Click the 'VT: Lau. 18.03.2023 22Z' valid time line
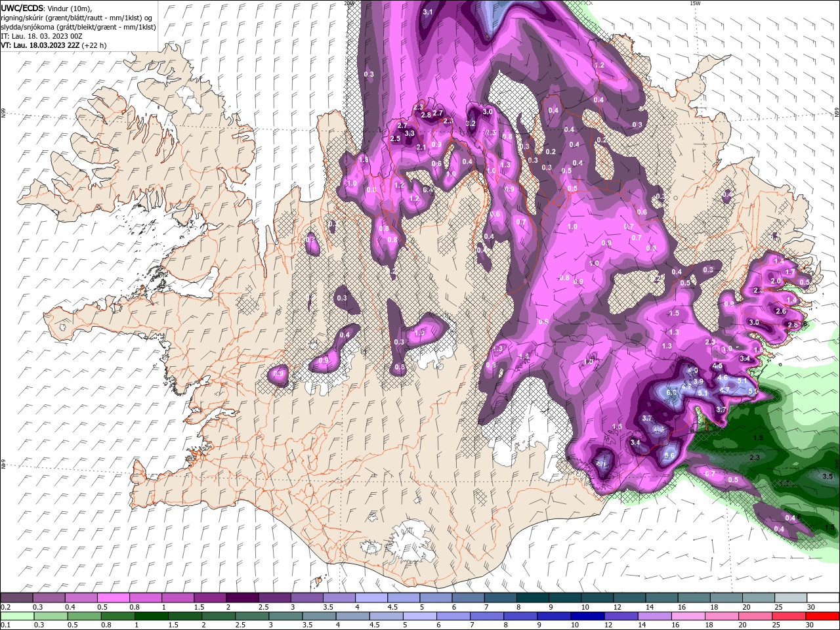Image resolution: width=840 pixels, height=630 pixels. coord(41,45)
